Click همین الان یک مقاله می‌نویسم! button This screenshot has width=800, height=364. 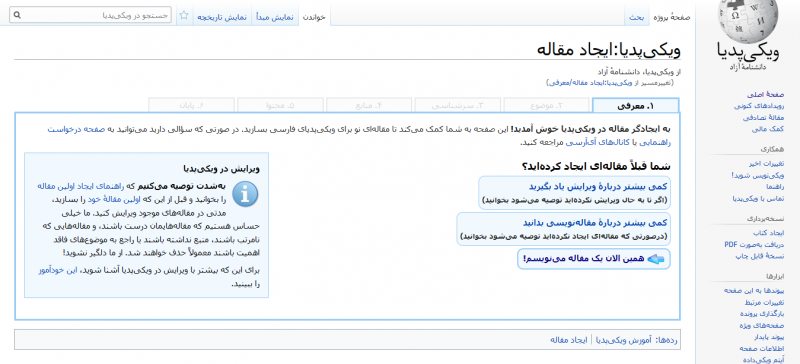point(593,259)
